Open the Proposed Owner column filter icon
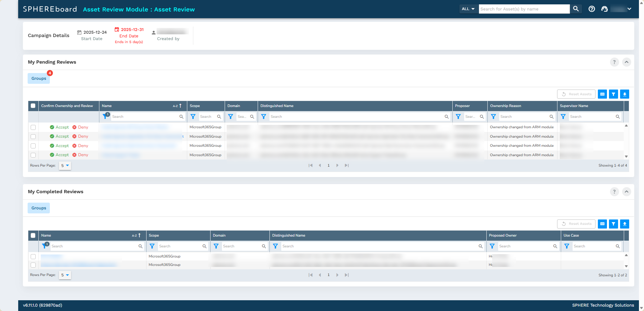This screenshot has height=311, width=644. point(492,246)
